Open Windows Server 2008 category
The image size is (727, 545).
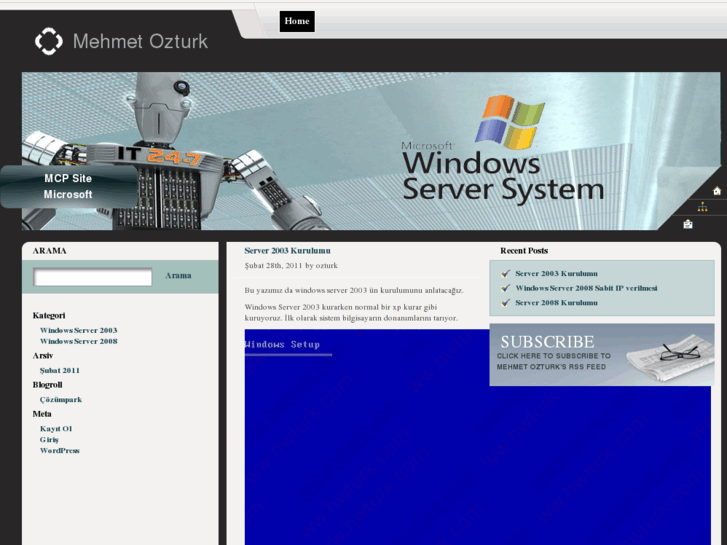click(x=78, y=341)
